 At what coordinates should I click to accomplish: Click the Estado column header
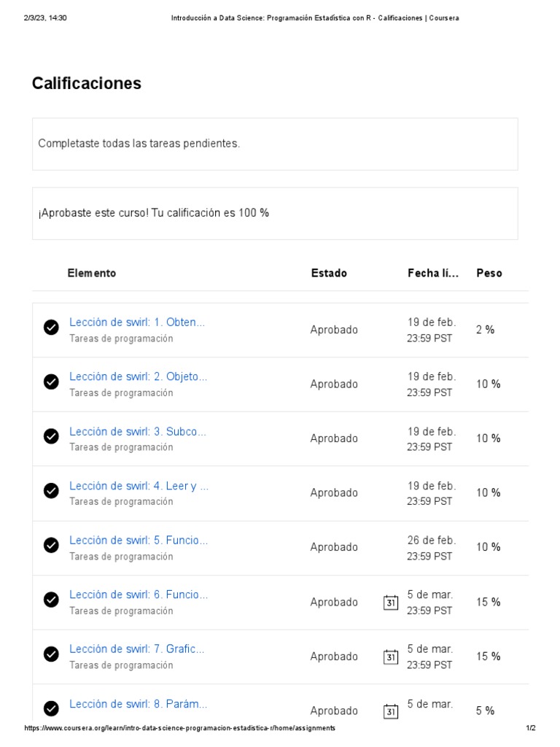[329, 273]
